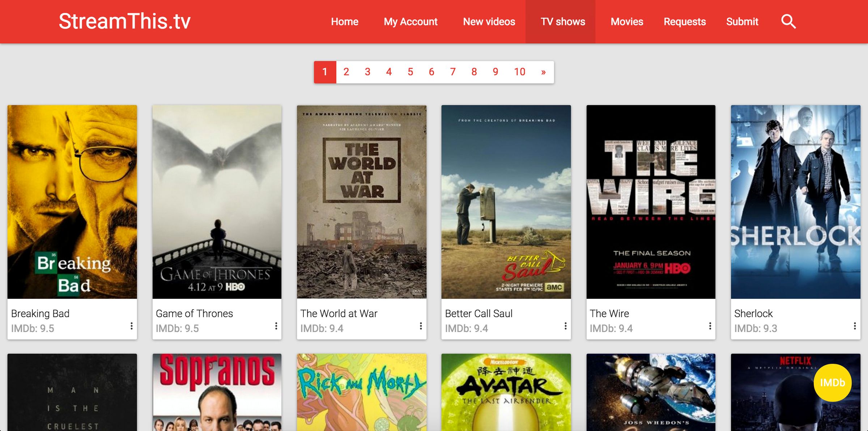Click IMDb: 9.4 under The Wire
This screenshot has width=868, height=431.
tap(611, 328)
